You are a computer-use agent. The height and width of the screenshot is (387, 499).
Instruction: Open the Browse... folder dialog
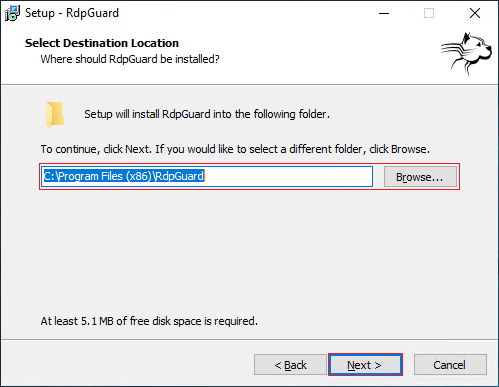[x=420, y=177]
